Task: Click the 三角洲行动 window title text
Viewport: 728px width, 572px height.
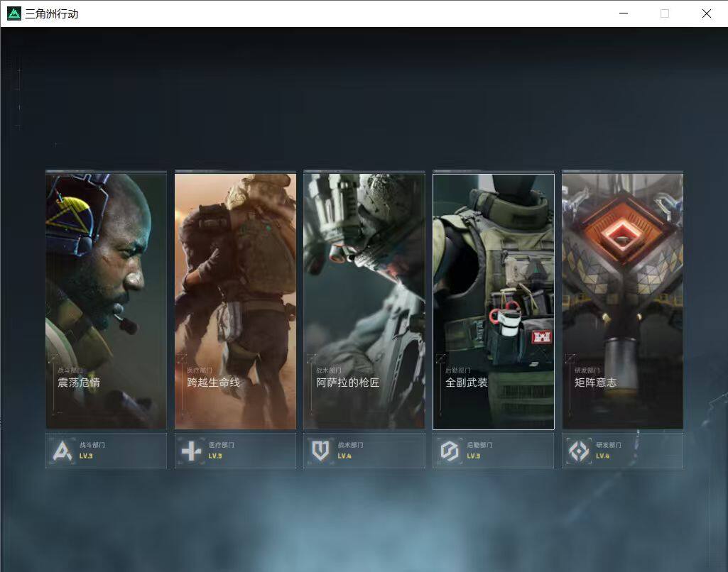Action: pos(52,14)
